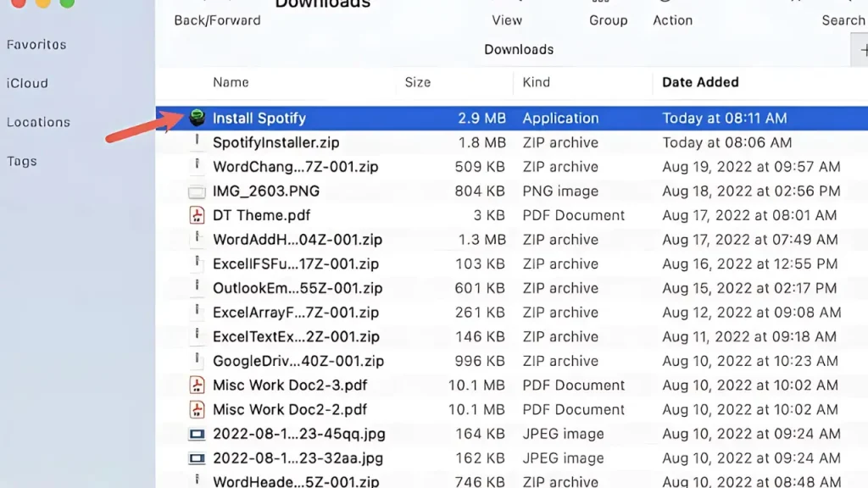Sort files by Name column
Screen dimensions: 868x488
(x=231, y=82)
